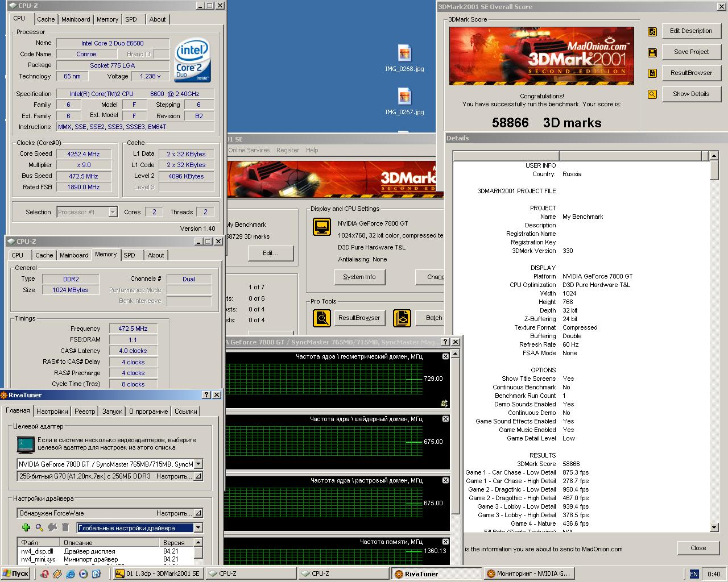Click the Details list scroll up arrow
Screen dimensions: 728x582
click(x=714, y=155)
